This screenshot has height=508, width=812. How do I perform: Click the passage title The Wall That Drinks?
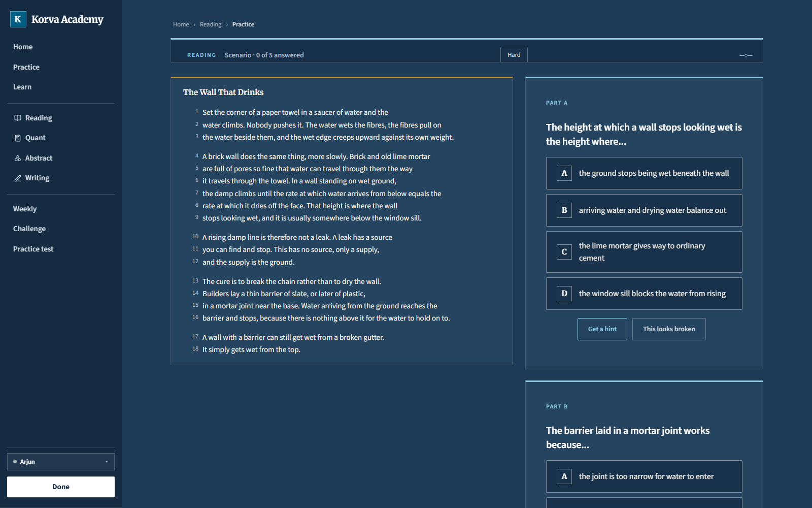pyautogui.click(x=223, y=92)
